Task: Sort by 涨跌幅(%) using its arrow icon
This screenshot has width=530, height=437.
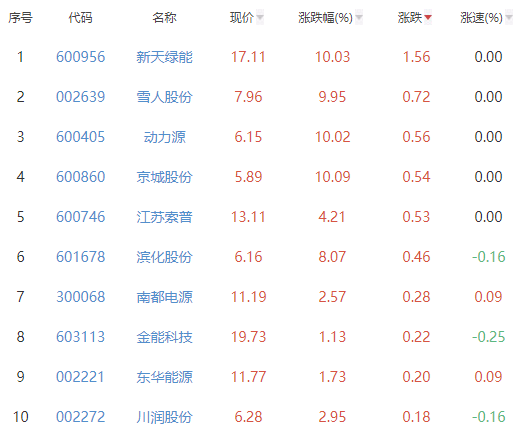Action: (359, 18)
